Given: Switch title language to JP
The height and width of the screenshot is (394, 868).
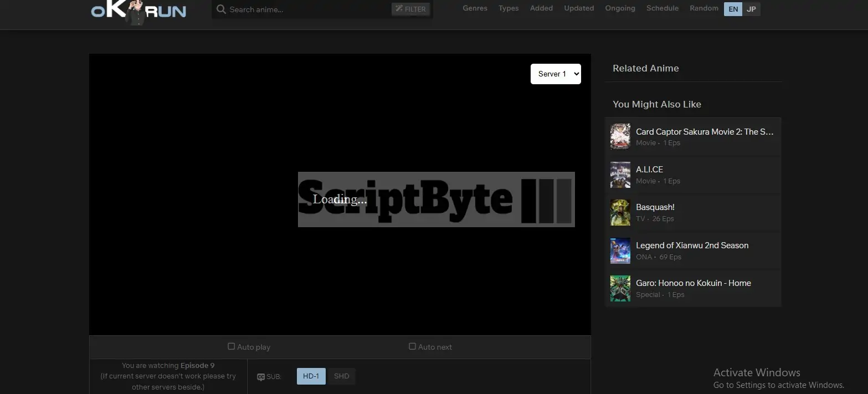Looking at the screenshot, I should tap(751, 9).
